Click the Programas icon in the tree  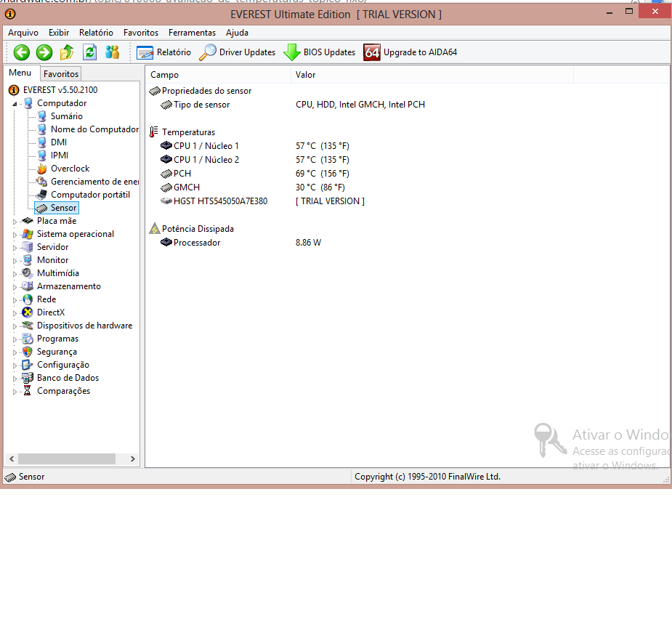pos(28,339)
